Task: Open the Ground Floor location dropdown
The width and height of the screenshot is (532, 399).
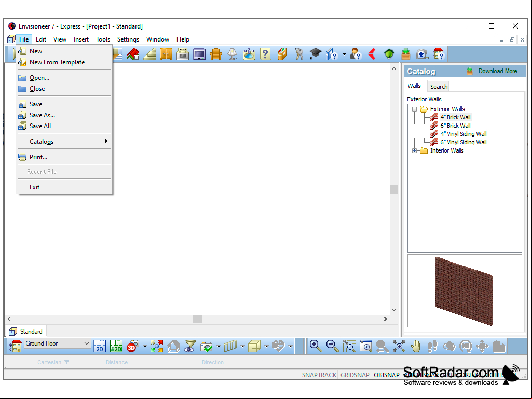Action: pyautogui.click(x=57, y=343)
